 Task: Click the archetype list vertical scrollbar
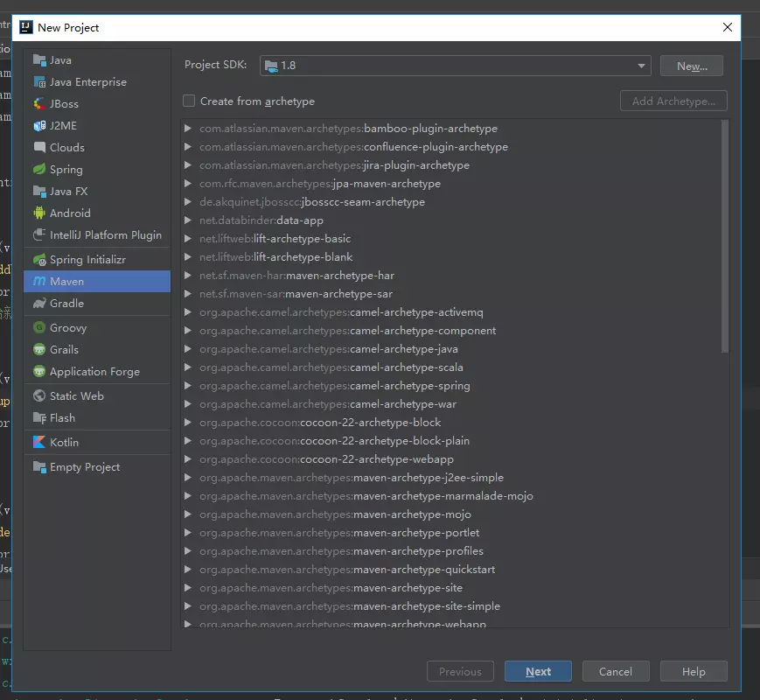coord(725,236)
